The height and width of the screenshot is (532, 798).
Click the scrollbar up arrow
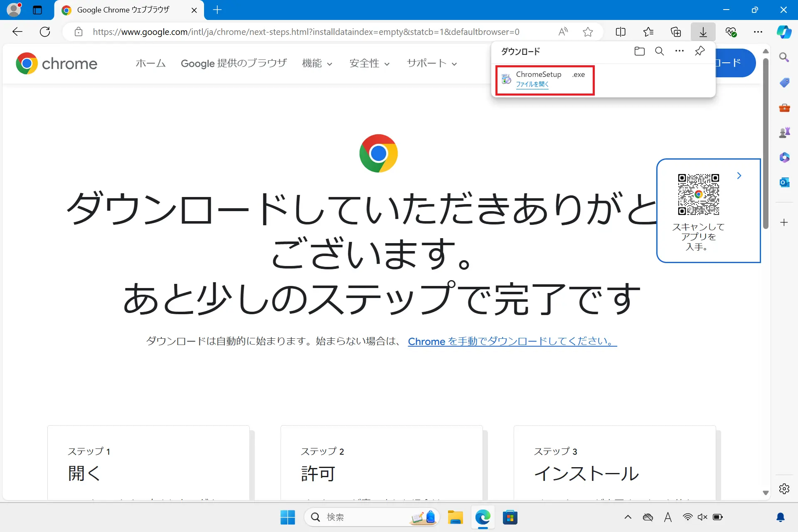tap(766, 51)
